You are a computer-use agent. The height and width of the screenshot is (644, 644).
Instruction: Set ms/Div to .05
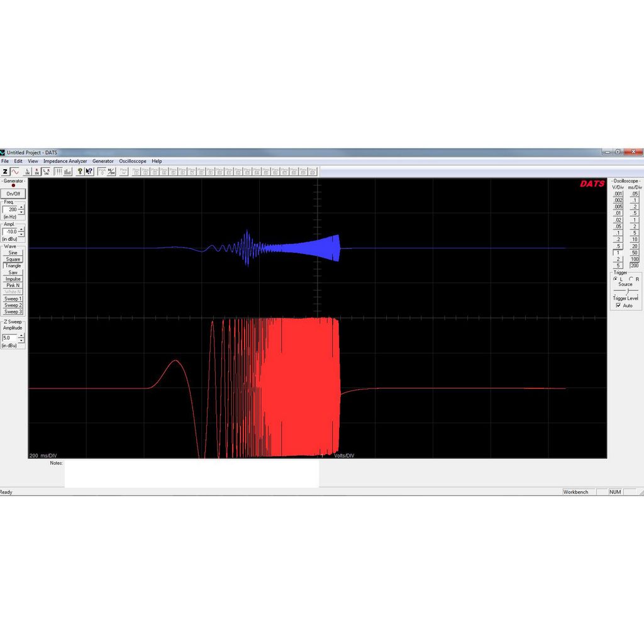635,194
